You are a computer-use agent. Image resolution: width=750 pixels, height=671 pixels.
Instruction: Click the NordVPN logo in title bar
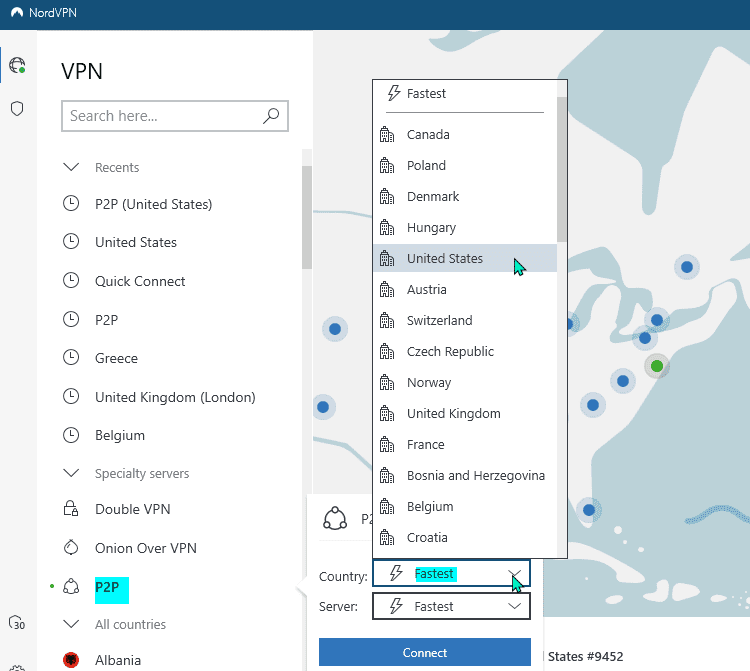pos(17,12)
